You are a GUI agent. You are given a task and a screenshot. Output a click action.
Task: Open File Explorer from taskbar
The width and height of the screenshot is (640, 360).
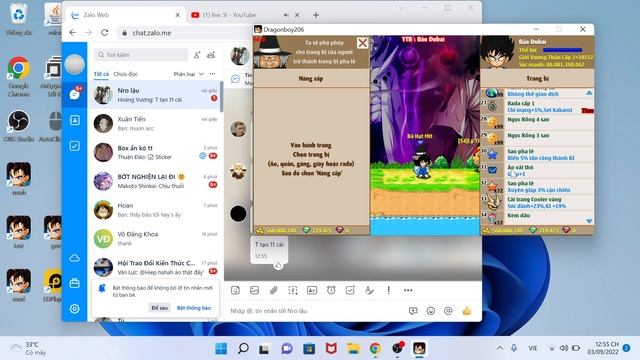(x=353, y=349)
